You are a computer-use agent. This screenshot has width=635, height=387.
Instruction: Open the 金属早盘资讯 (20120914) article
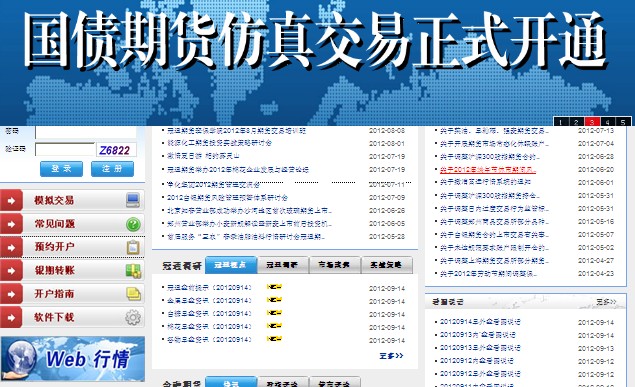[209, 300]
